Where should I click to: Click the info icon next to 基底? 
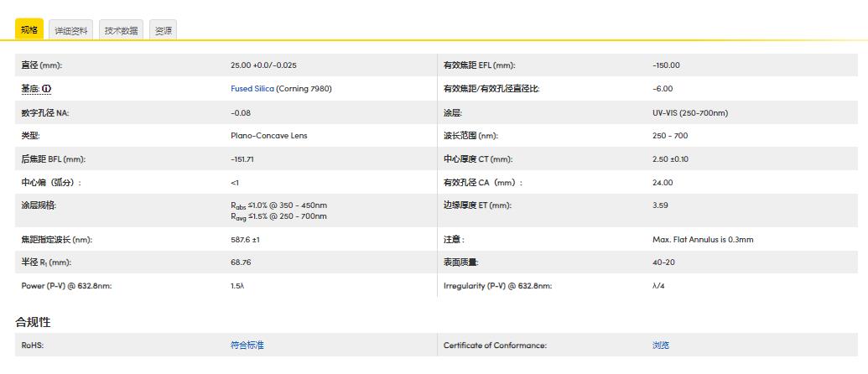coord(47,89)
